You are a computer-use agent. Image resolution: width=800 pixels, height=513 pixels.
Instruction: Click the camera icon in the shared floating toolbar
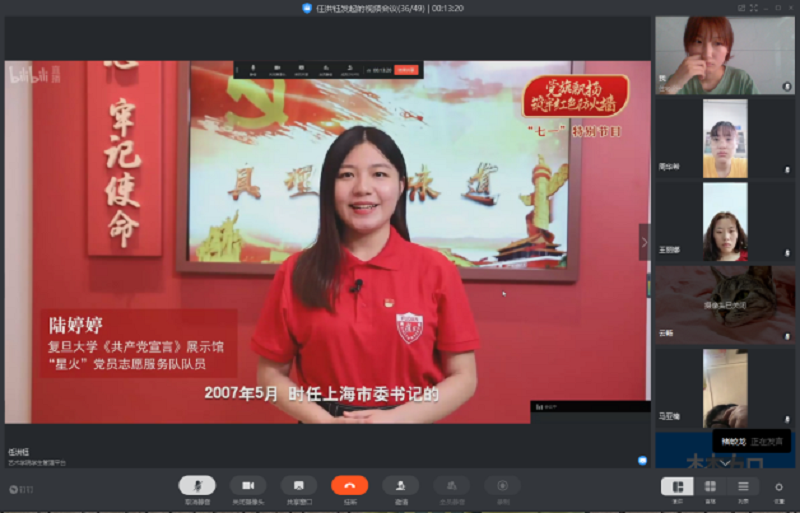pyautogui.click(x=277, y=70)
